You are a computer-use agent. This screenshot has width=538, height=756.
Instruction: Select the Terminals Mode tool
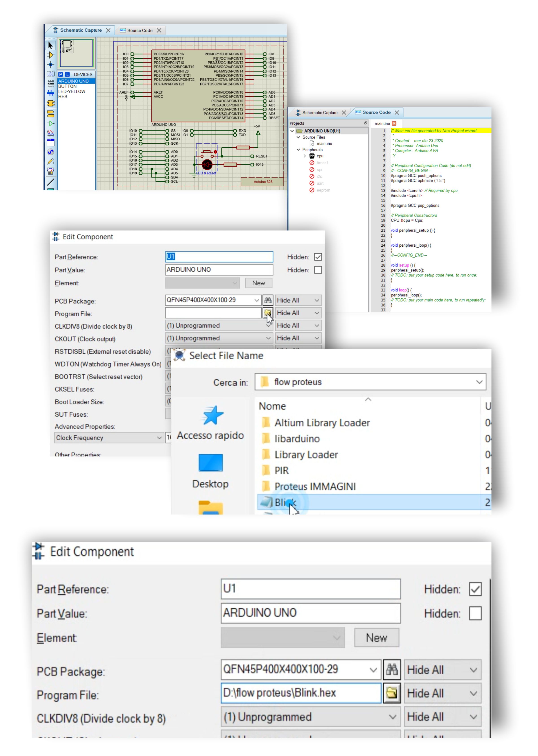pyautogui.click(x=50, y=113)
